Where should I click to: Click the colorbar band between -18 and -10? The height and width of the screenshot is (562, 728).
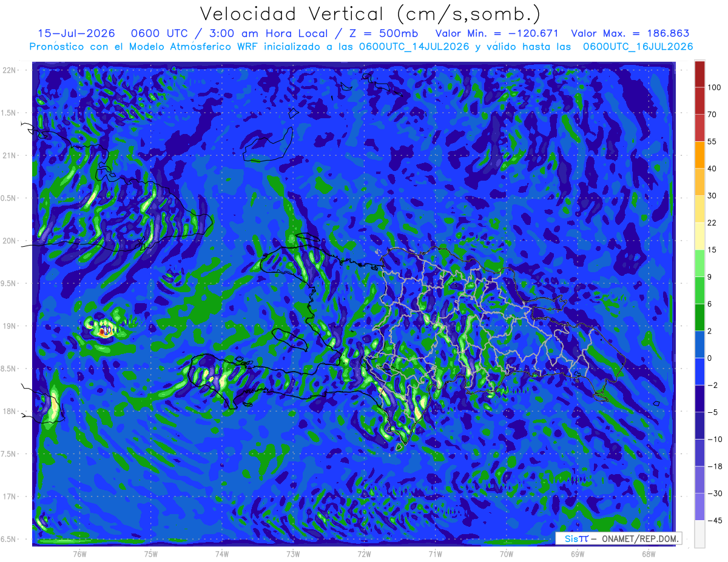pyautogui.click(x=699, y=452)
